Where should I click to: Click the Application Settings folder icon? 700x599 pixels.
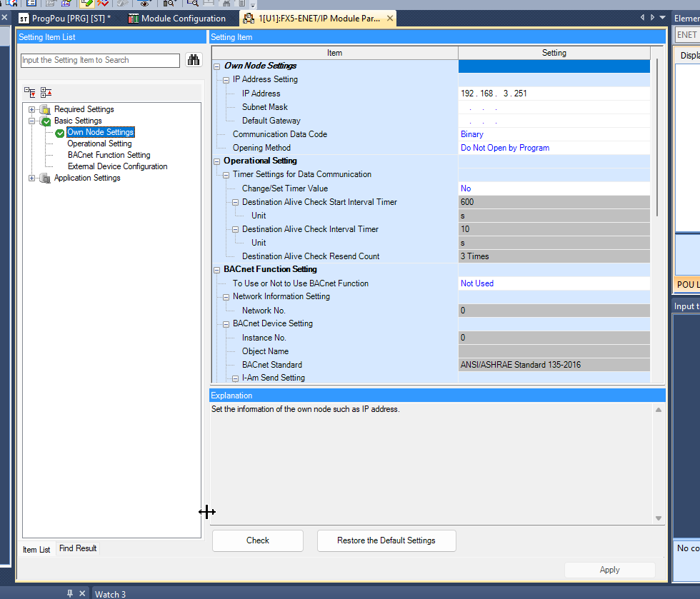click(x=46, y=178)
